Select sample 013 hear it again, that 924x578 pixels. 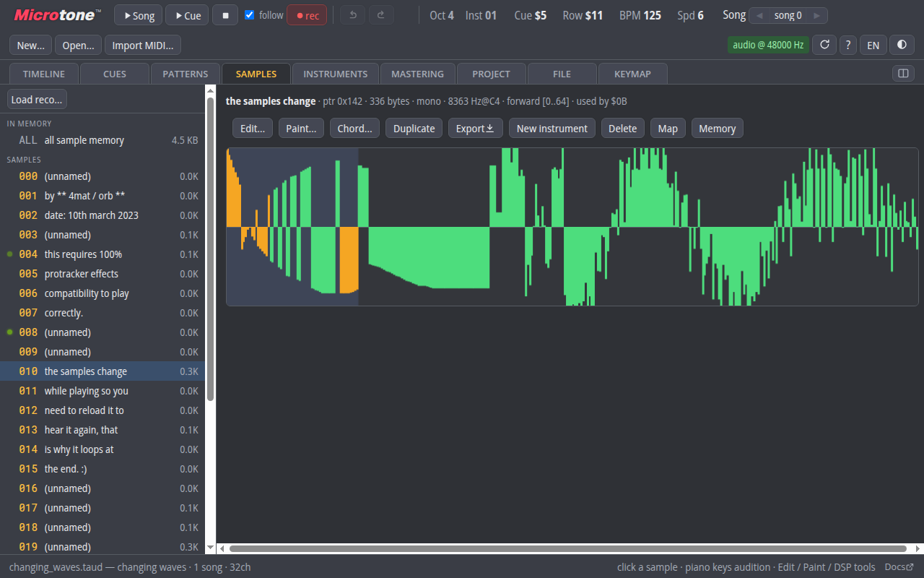pos(103,430)
